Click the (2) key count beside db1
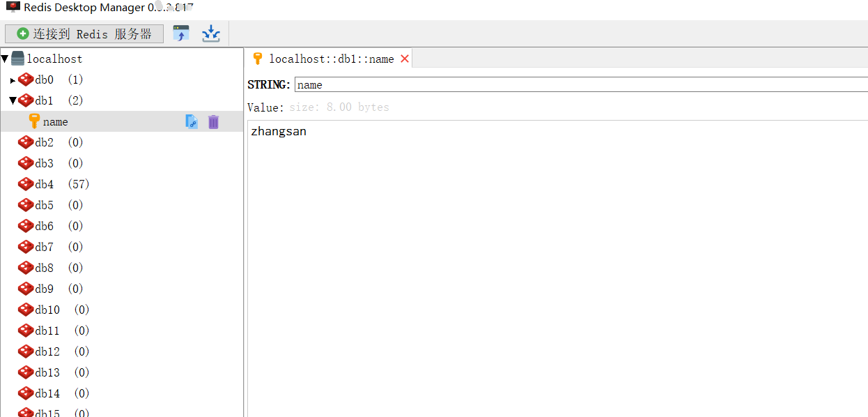This screenshot has width=868, height=417. tap(75, 100)
